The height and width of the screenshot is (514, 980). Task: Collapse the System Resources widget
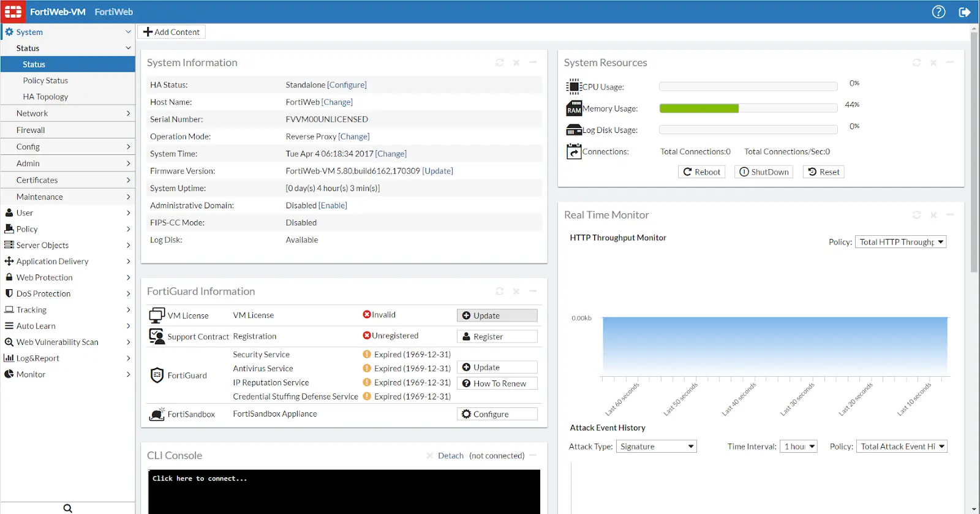[950, 62]
